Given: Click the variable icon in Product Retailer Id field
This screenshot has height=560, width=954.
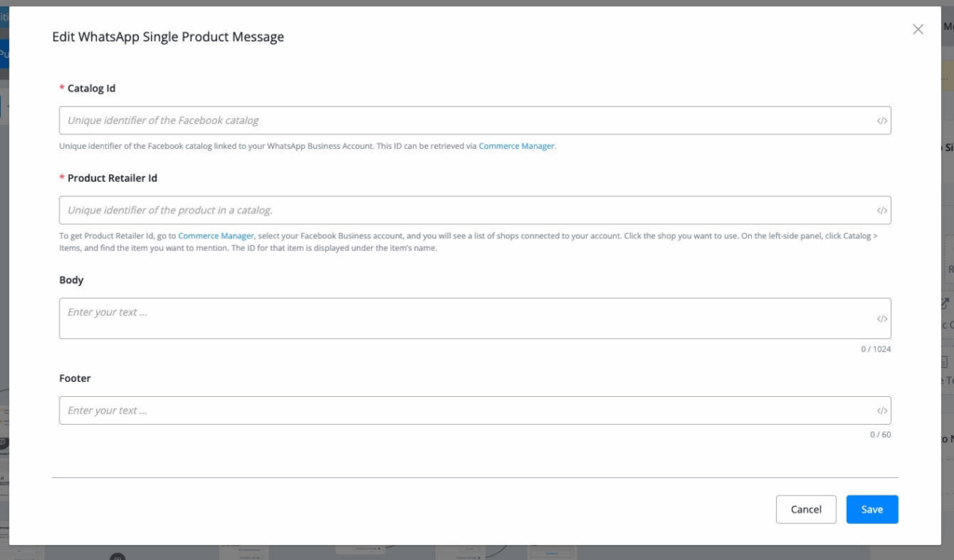Looking at the screenshot, I should pos(881,211).
